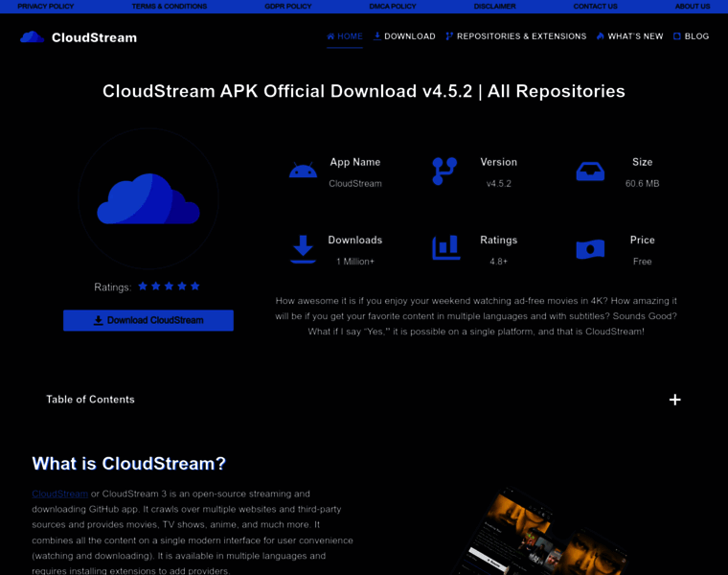Open the Table of Contents heading
This screenshot has height=575, width=728.
click(90, 400)
